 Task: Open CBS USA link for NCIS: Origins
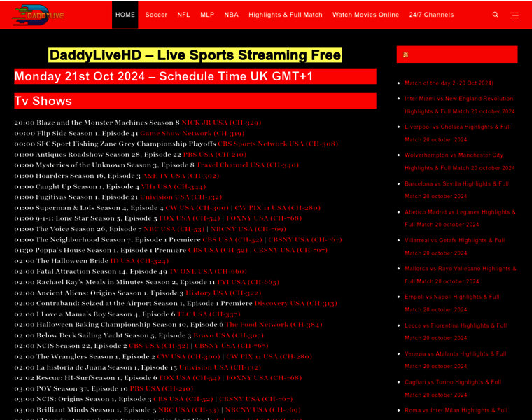click(x=183, y=399)
